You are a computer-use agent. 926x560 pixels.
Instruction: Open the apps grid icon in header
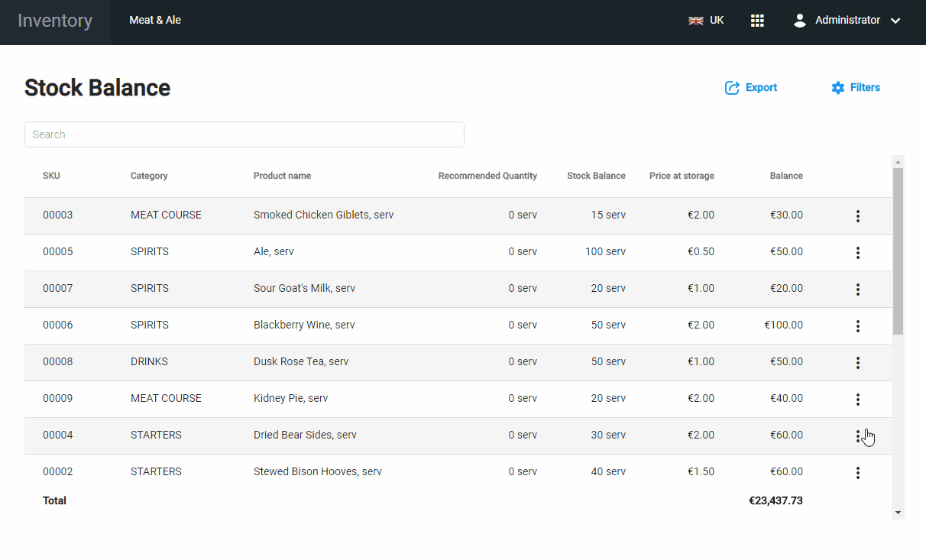click(x=757, y=21)
